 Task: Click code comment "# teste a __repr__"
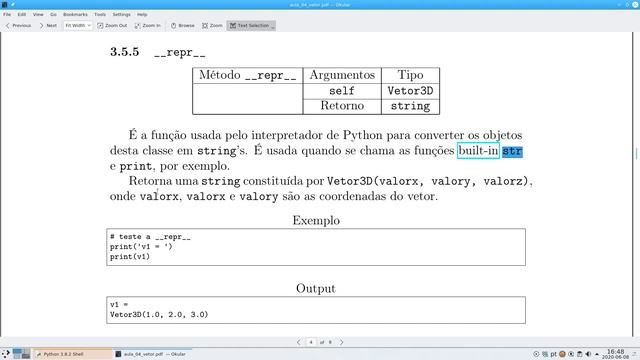[150, 237]
